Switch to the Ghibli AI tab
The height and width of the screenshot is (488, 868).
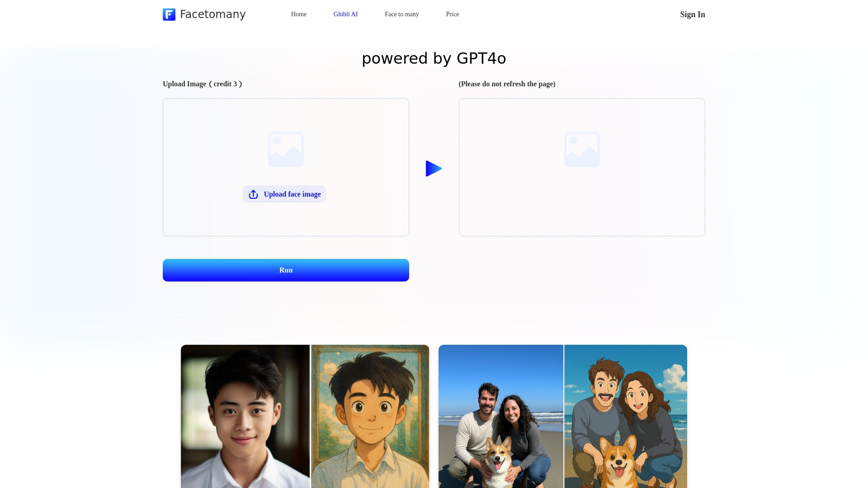pos(345,14)
